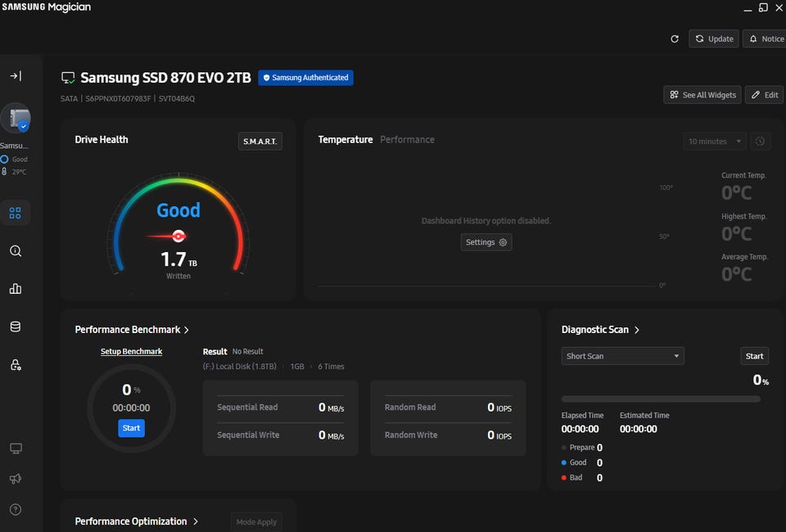The width and height of the screenshot is (786, 532).
Task: Click the 'No Result' text
Action: coord(247,352)
